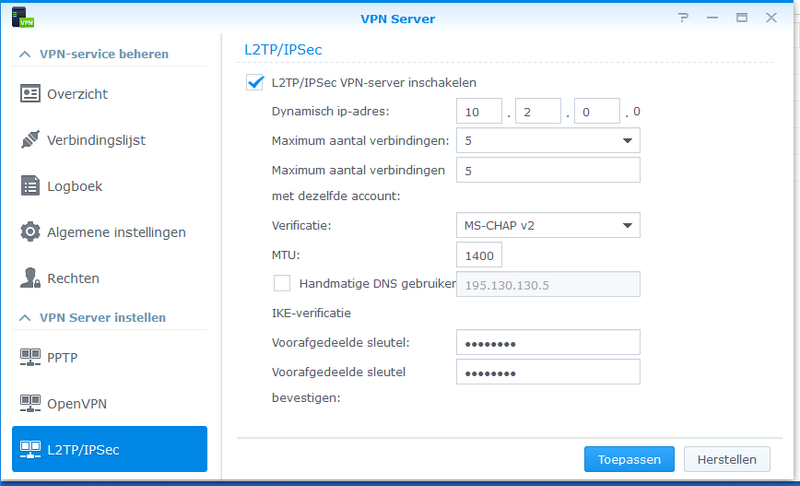The width and height of the screenshot is (800, 486).
Task: Click the OpenVPN network icon
Action: coord(30,403)
